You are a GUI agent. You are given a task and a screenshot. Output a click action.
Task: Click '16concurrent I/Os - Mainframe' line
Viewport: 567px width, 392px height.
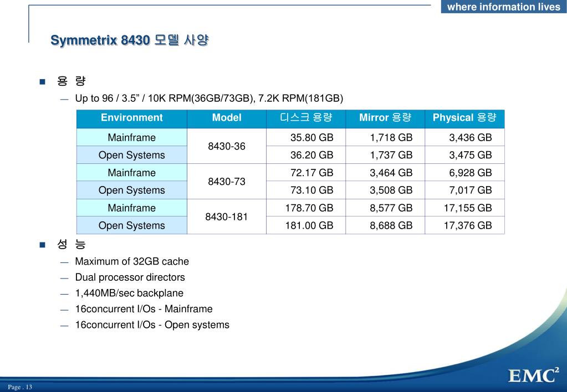coord(144,309)
